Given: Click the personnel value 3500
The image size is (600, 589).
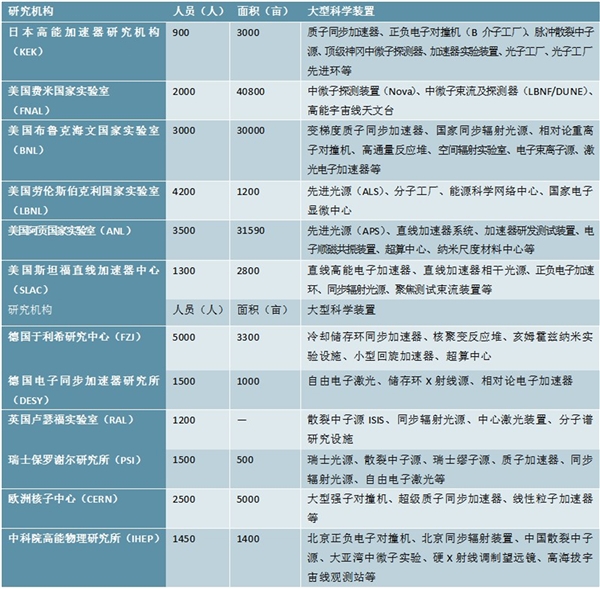Looking at the screenshot, I should coord(184,230).
